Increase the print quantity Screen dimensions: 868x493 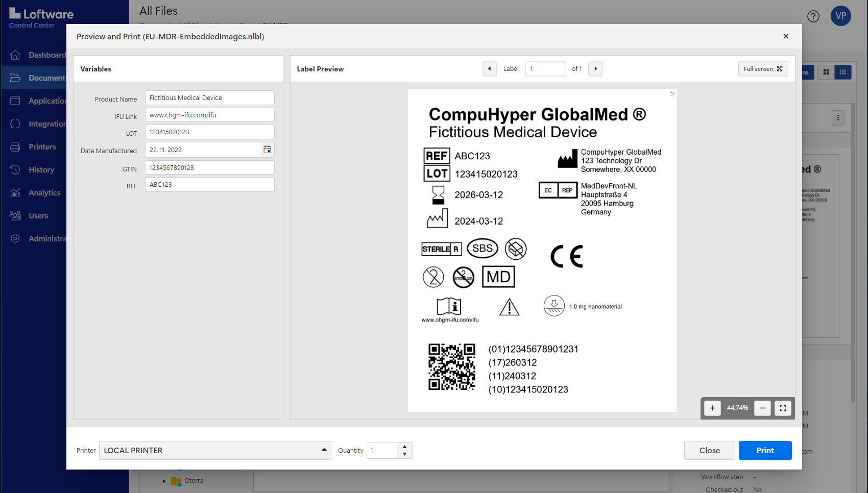[404, 447]
